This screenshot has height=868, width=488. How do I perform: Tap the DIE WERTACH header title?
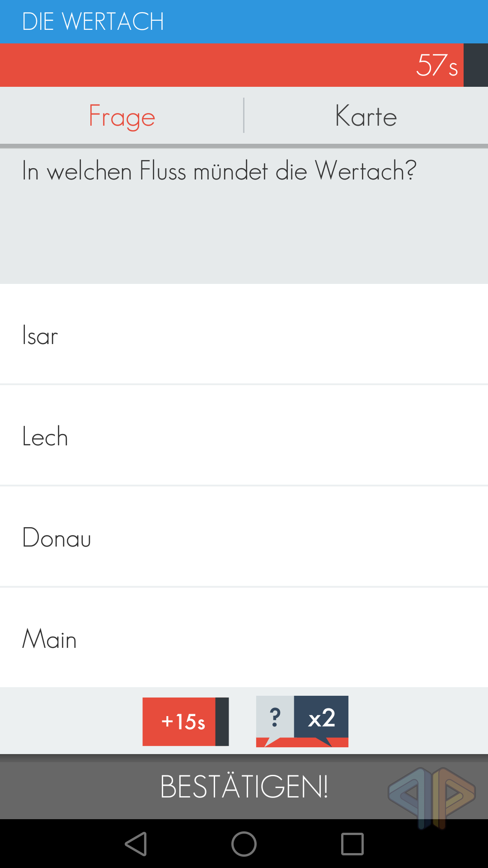[x=93, y=21]
